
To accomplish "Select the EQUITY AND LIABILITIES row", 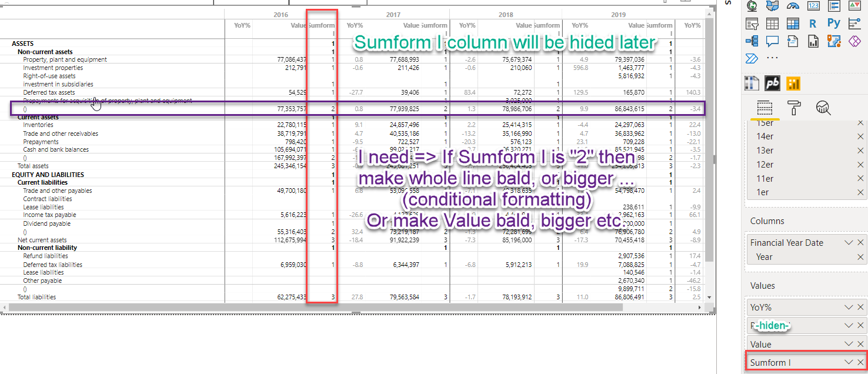I will 48,175.
